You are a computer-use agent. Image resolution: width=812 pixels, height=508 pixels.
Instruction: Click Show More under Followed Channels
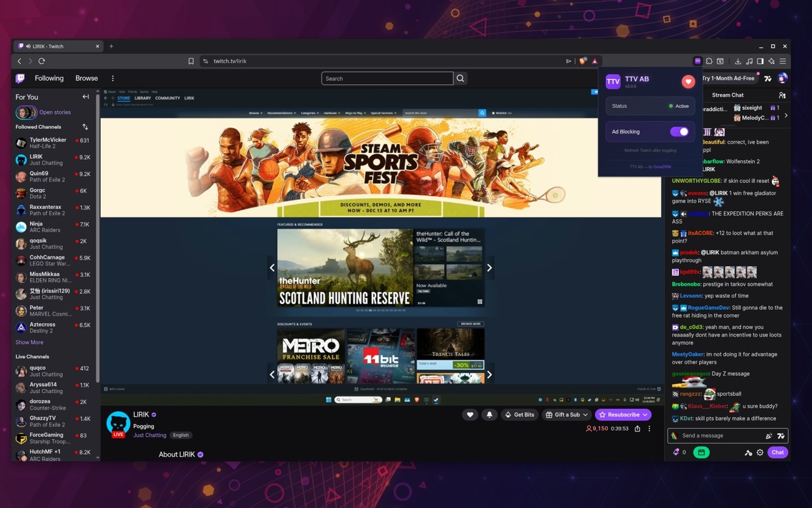click(x=29, y=342)
